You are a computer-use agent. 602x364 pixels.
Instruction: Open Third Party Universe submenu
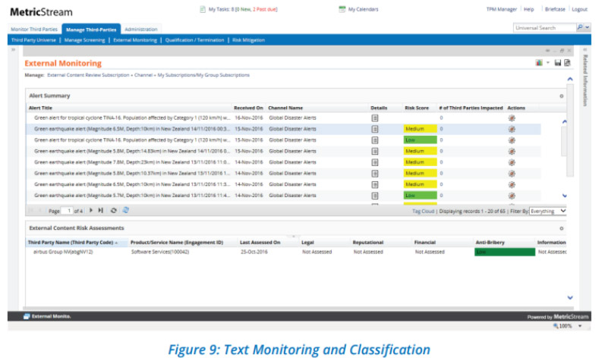pyautogui.click(x=33, y=40)
